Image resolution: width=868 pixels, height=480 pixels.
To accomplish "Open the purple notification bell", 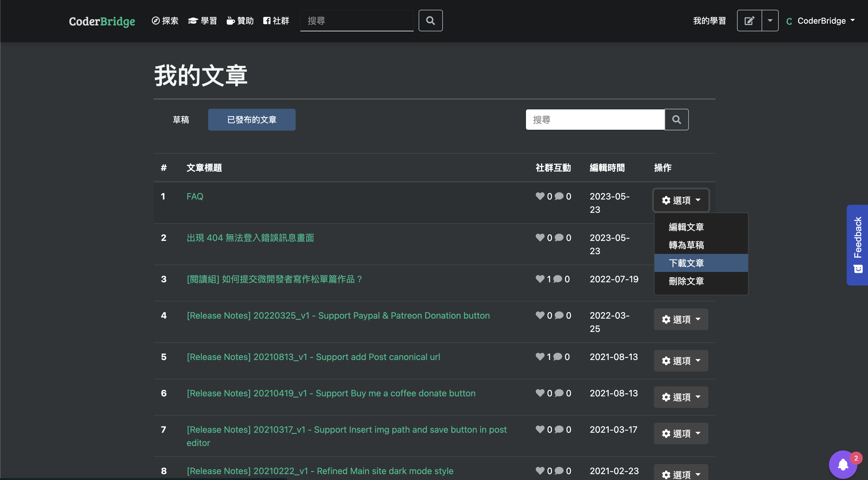I will coord(843,465).
